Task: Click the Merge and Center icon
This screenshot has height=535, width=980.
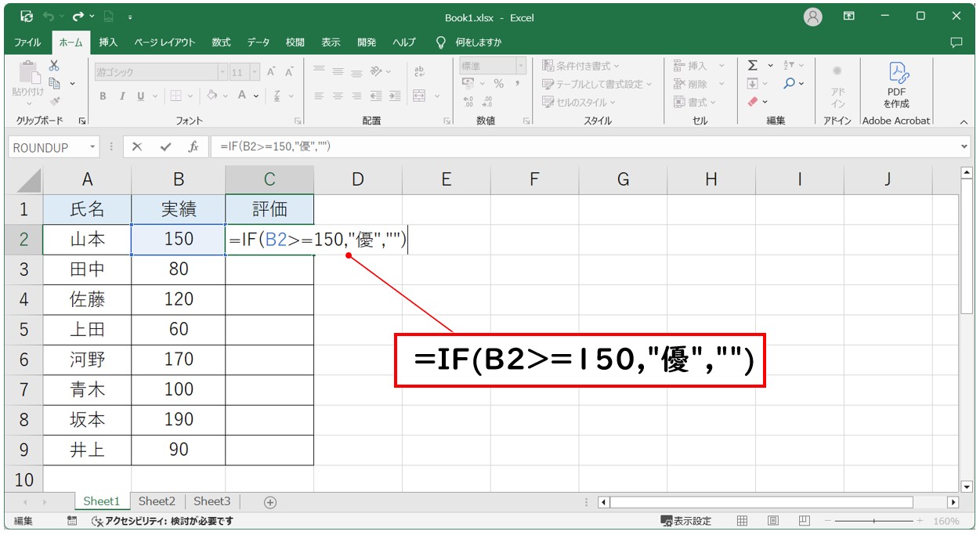Action: click(x=419, y=96)
